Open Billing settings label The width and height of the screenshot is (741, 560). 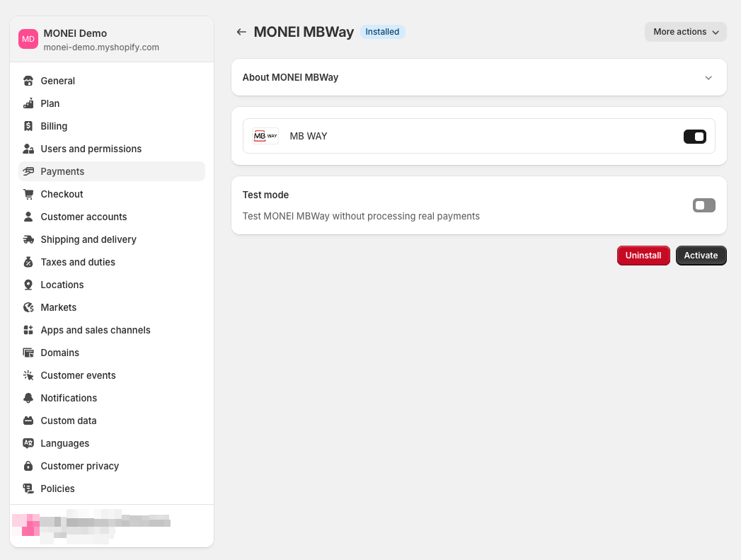[x=54, y=126]
